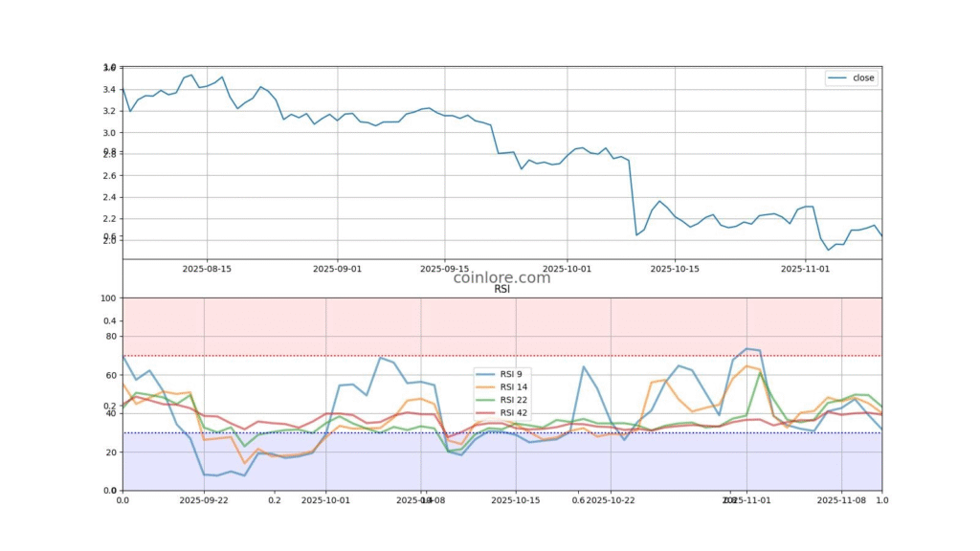Click the 3.4 label on price y-axis
Viewport: 980px width, 551px height.
109,90
